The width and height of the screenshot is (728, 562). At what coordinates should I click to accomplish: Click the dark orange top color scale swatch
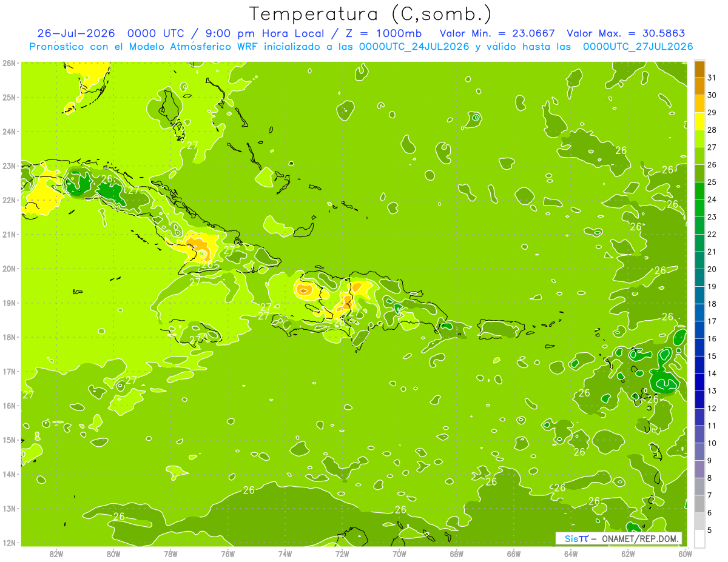[x=699, y=69]
